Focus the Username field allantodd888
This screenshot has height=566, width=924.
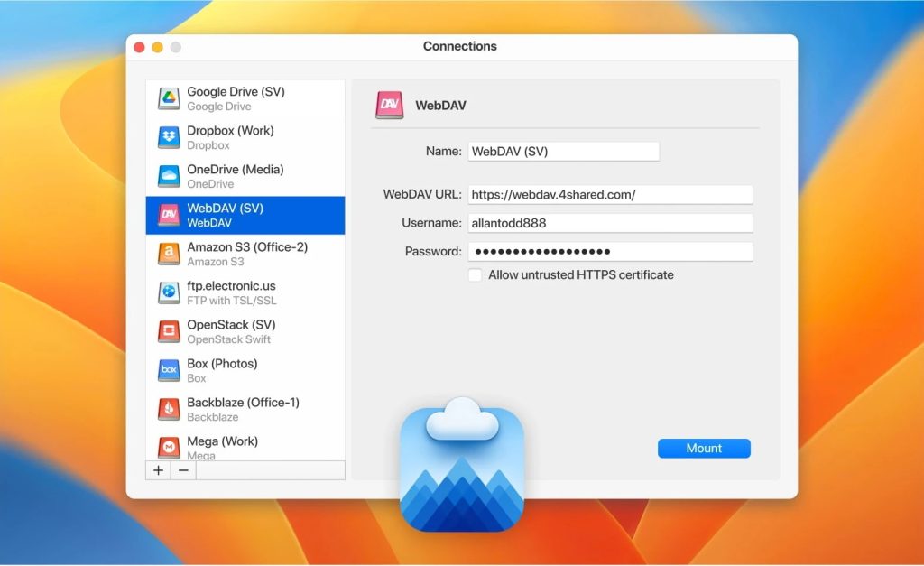click(x=611, y=223)
